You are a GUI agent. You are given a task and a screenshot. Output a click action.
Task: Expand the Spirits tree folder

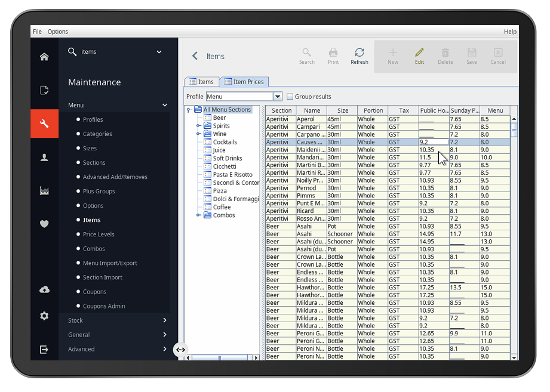198,125
